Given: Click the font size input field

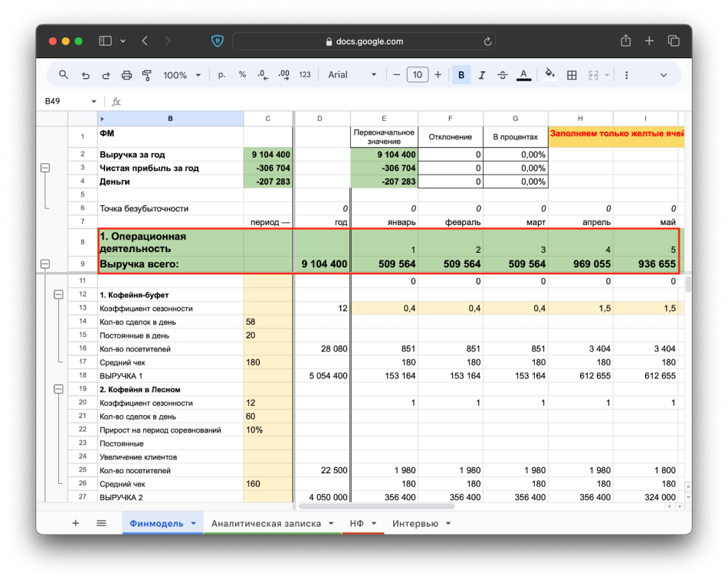Looking at the screenshot, I should (417, 75).
